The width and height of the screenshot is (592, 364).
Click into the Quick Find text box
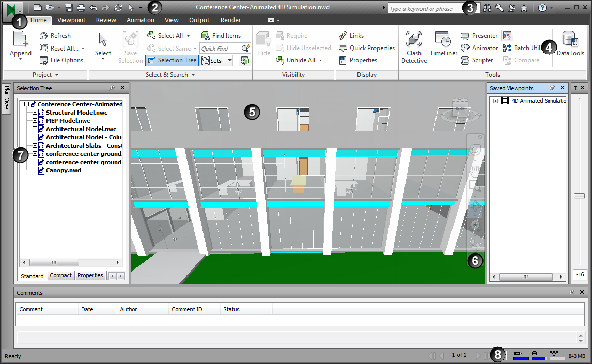point(221,49)
